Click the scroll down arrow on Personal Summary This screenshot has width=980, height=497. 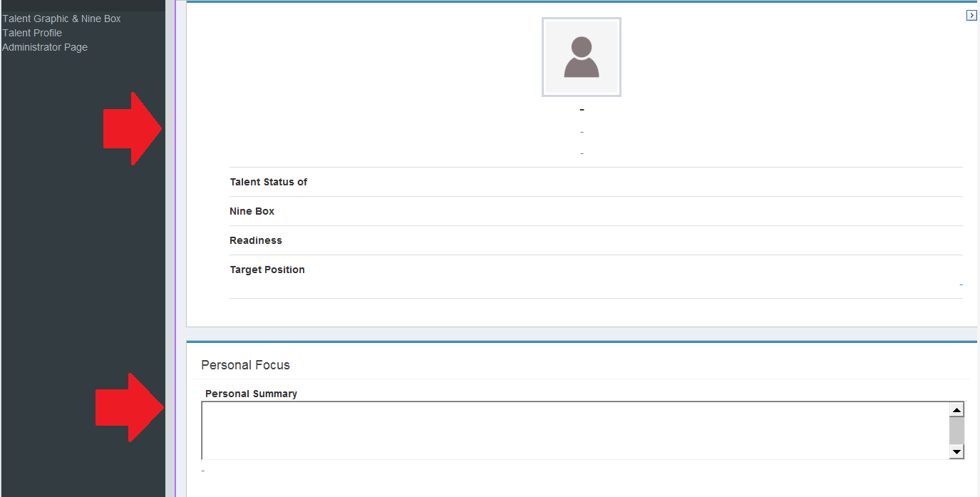click(956, 452)
